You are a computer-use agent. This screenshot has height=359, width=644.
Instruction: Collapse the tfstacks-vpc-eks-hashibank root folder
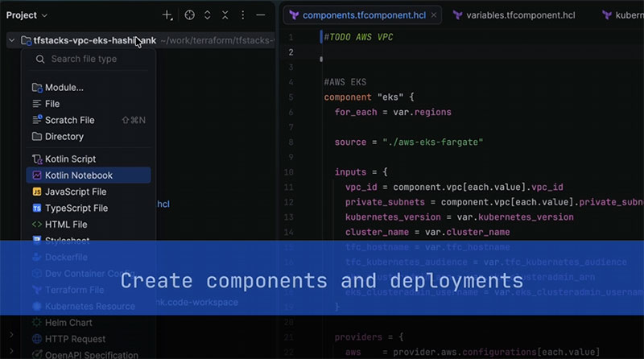pos(11,40)
